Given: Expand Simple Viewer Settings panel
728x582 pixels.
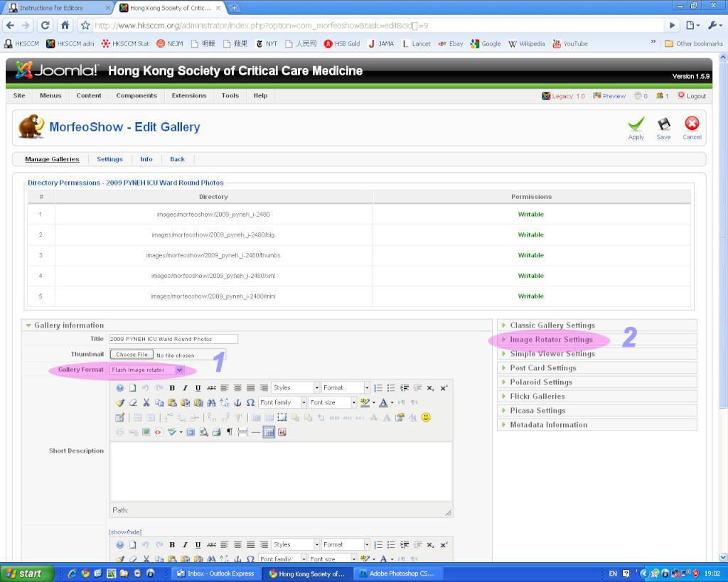Looking at the screenshot, I should point(597,354).
